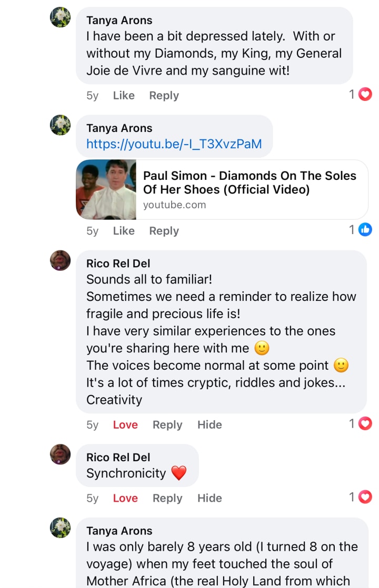The width and height of the screenshot is (379, 588).
Task: Hide Rico Rel Del's long comment
Action: point(210,424)
